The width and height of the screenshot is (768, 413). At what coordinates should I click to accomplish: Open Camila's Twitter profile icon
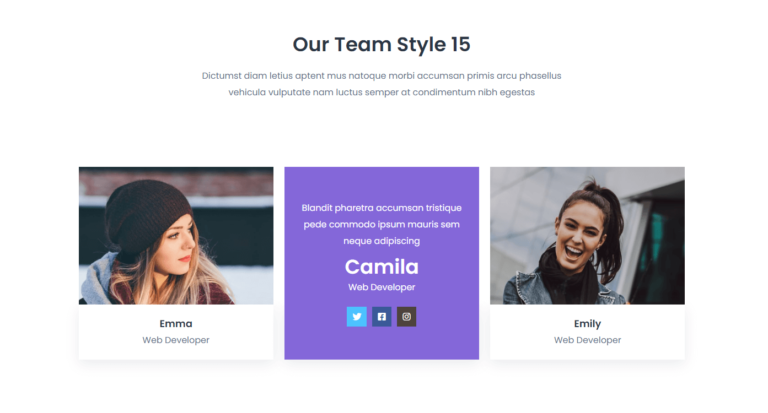point(357,316)
